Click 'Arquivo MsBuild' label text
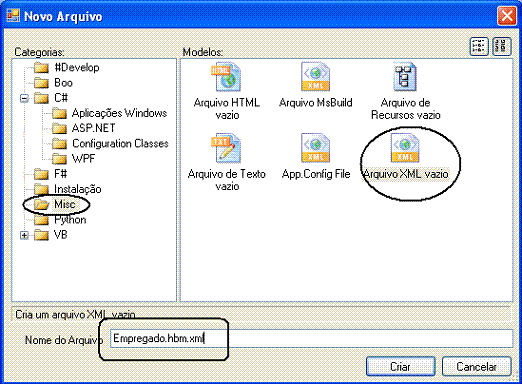Screen dimensions: 522x384 [316, 103]
